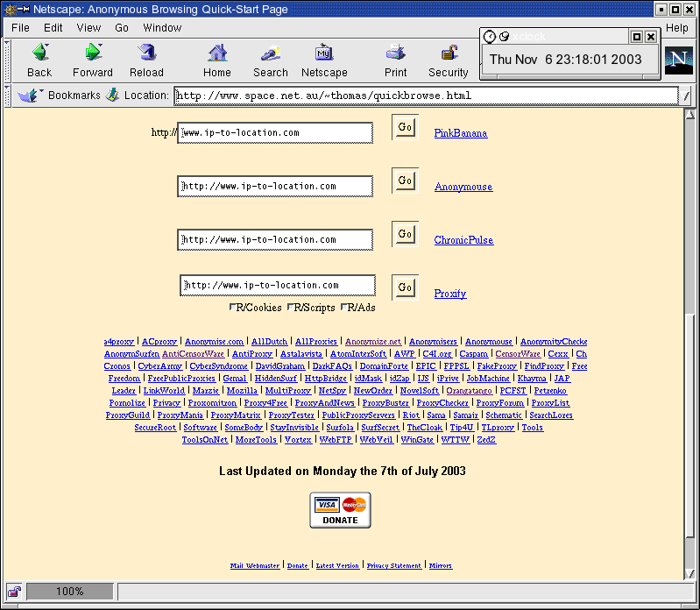Open the View menu
The height and width of the screenshot is (610, 700).
coord(88,28)
